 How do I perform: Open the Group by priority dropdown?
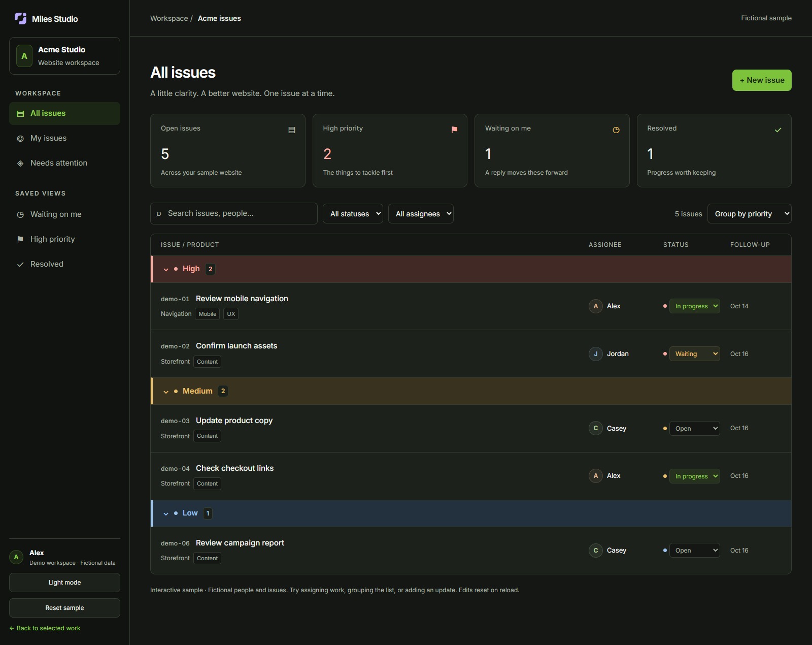click(x=749, y=214)
